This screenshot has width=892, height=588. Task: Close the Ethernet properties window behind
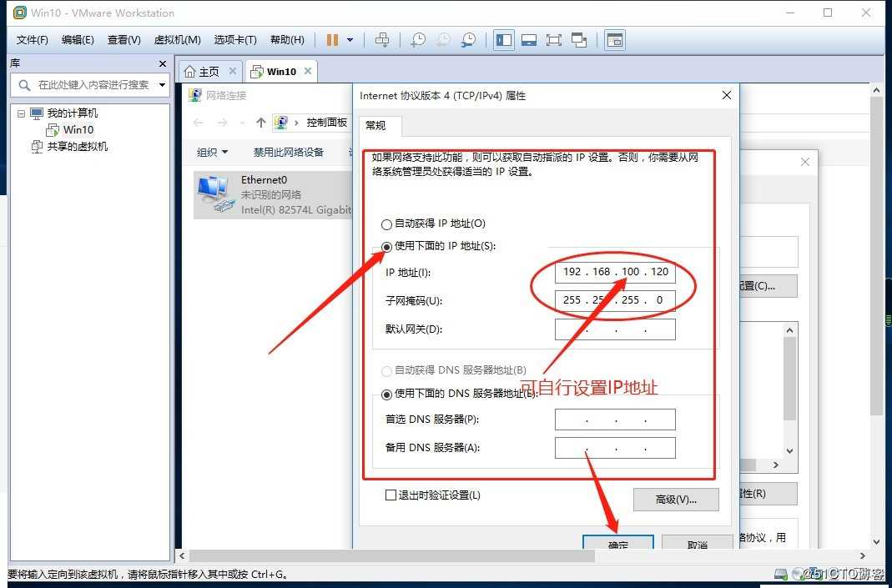click(805, 162)
